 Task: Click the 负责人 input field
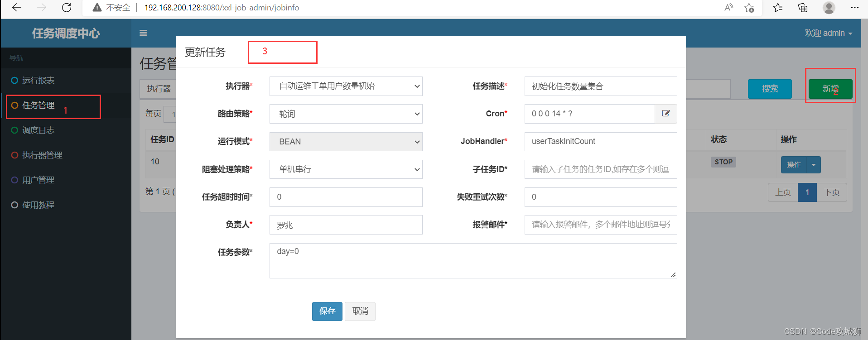point(346,225)
